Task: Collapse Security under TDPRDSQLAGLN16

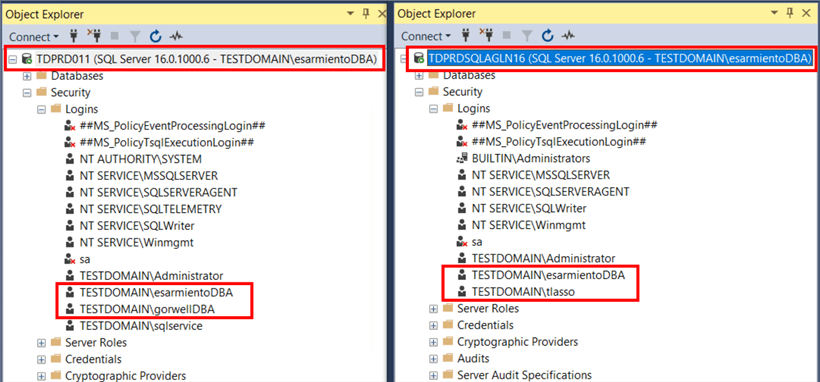Action: [x=419, y=92]
